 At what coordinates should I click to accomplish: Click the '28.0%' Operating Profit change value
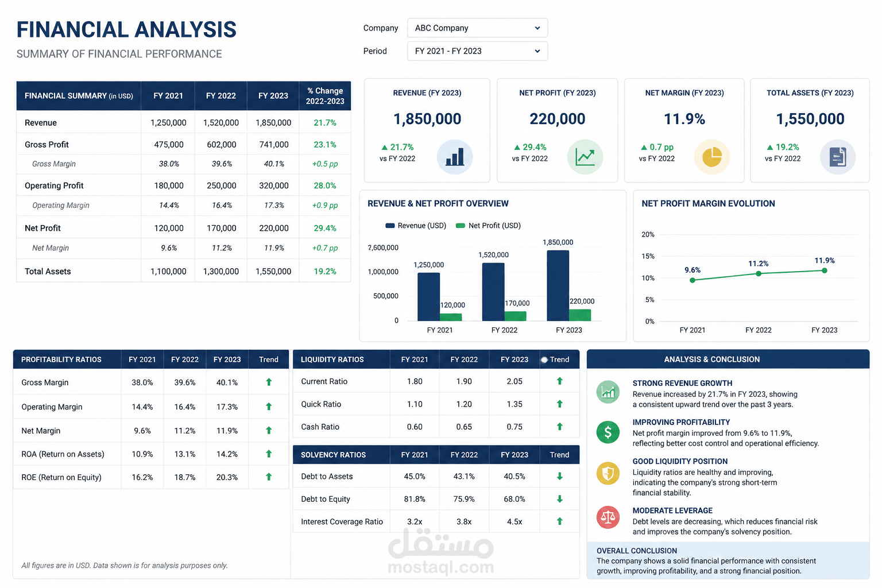coord(325,186)
